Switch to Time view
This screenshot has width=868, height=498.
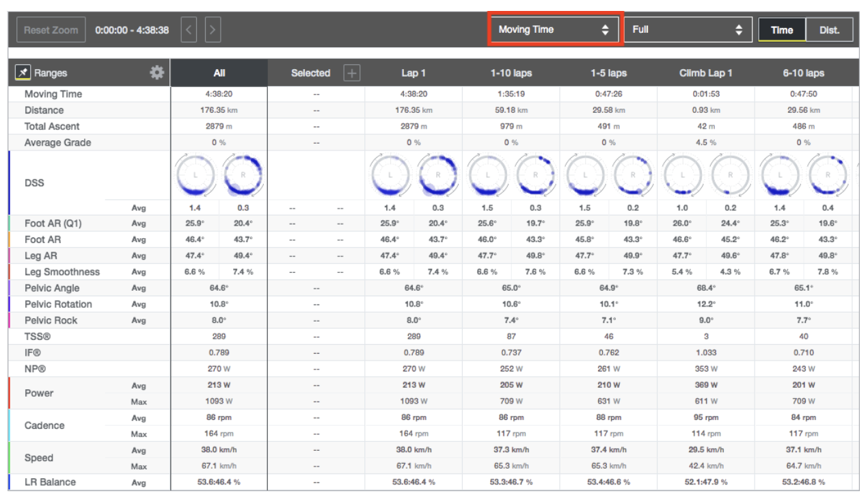point(782,30)
